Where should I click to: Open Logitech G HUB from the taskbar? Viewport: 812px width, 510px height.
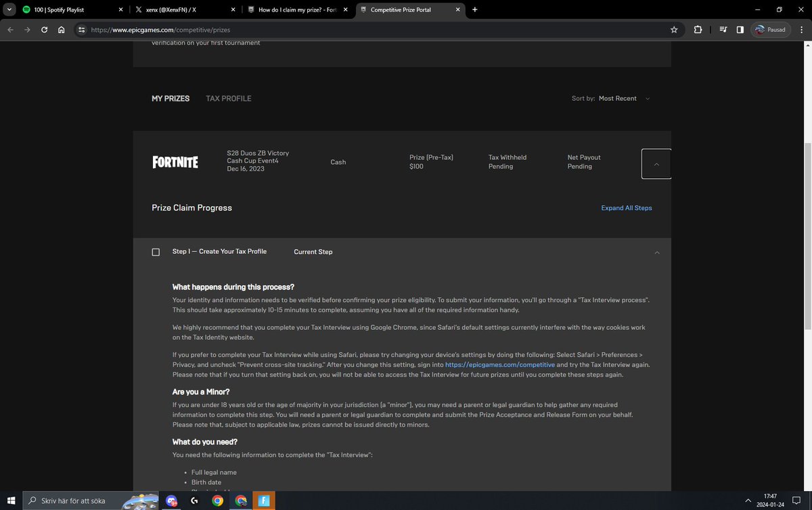[x=194, y=501]
